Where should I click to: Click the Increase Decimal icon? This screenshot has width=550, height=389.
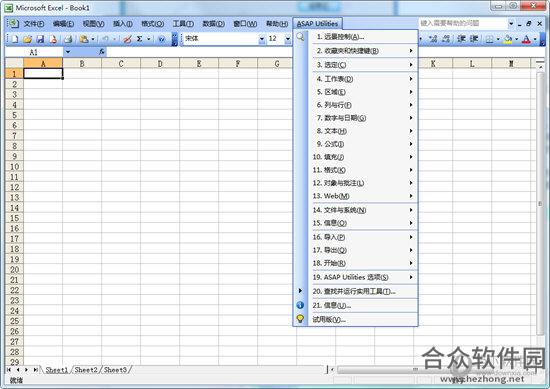tap(433, 39)
